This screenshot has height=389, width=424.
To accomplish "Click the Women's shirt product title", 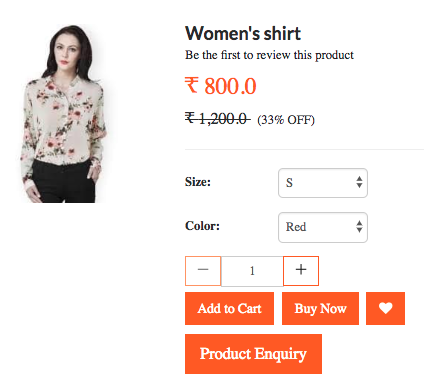I will [x=243, y=33].
